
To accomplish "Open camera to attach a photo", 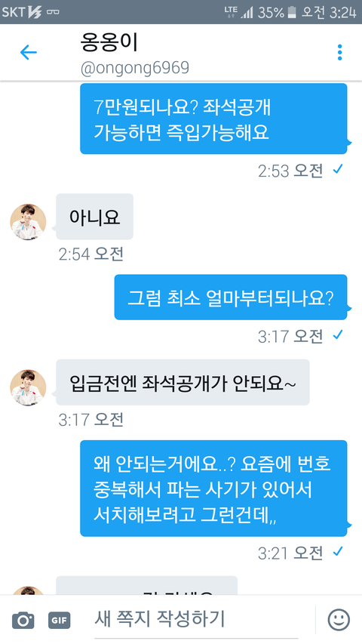I will click(x=23, y=620).
